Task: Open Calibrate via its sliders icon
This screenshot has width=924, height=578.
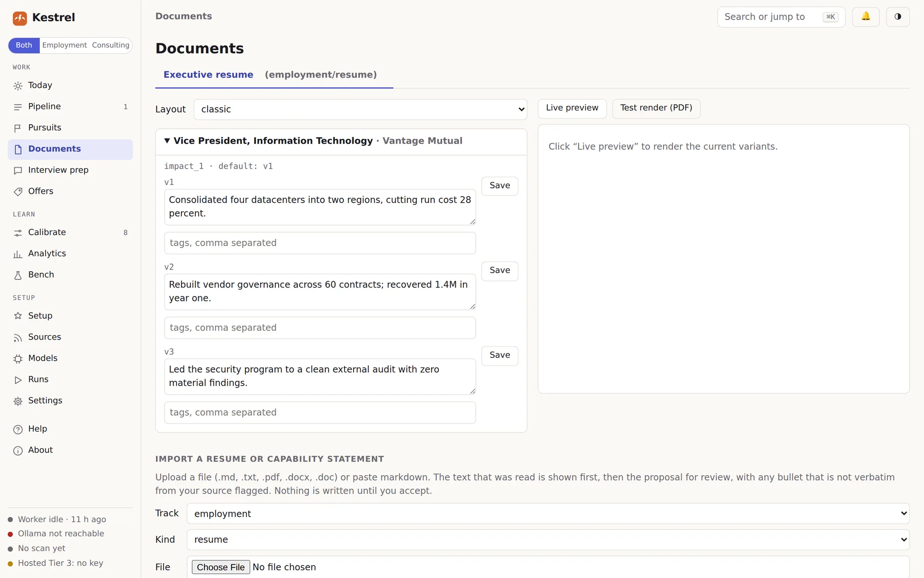Action: coord(18,233)
